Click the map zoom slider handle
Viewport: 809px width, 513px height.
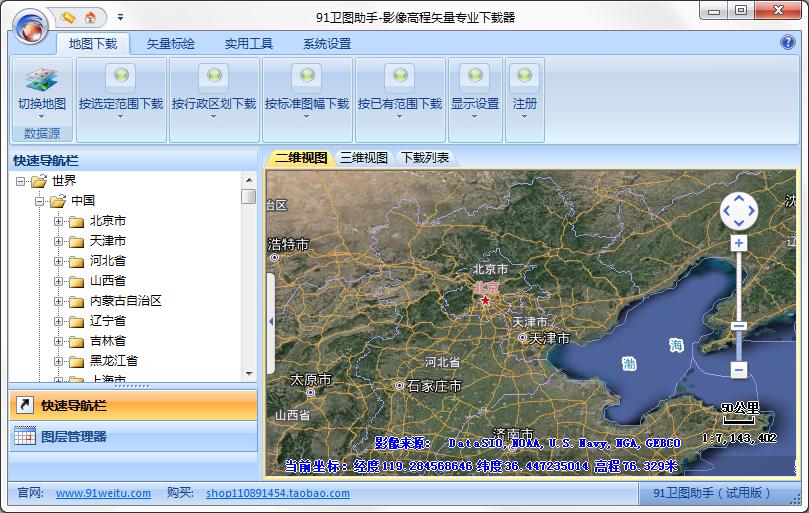point(739,325)
